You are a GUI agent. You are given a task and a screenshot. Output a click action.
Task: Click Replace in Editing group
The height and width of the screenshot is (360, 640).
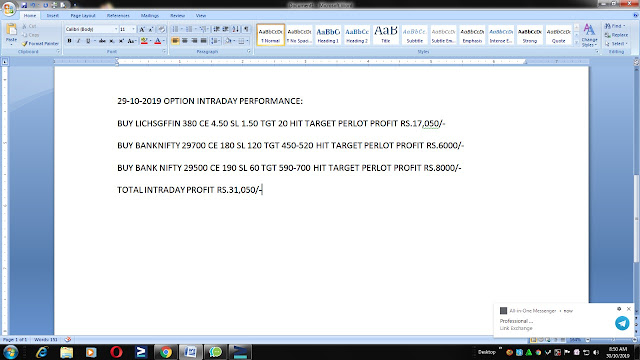tap(616, 35)
